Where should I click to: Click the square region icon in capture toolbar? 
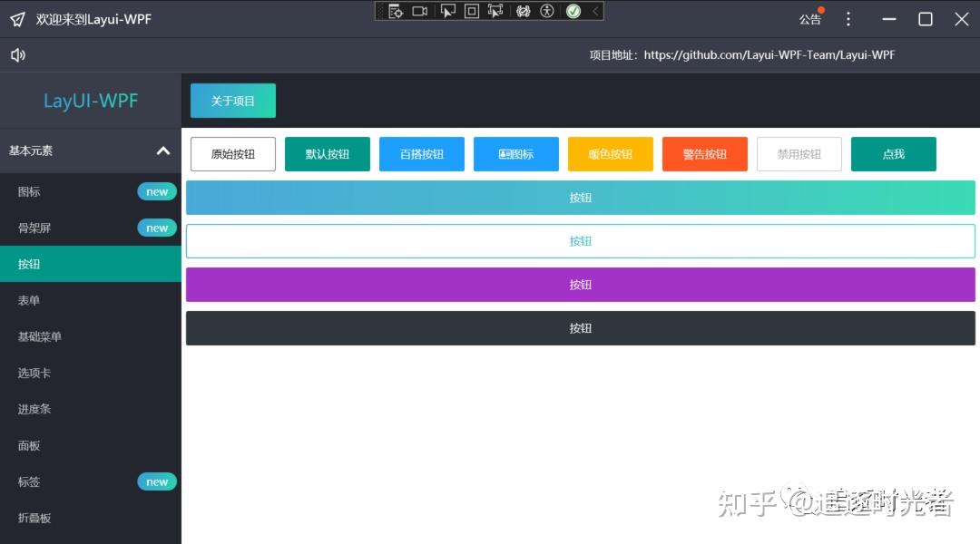[472, 11]
